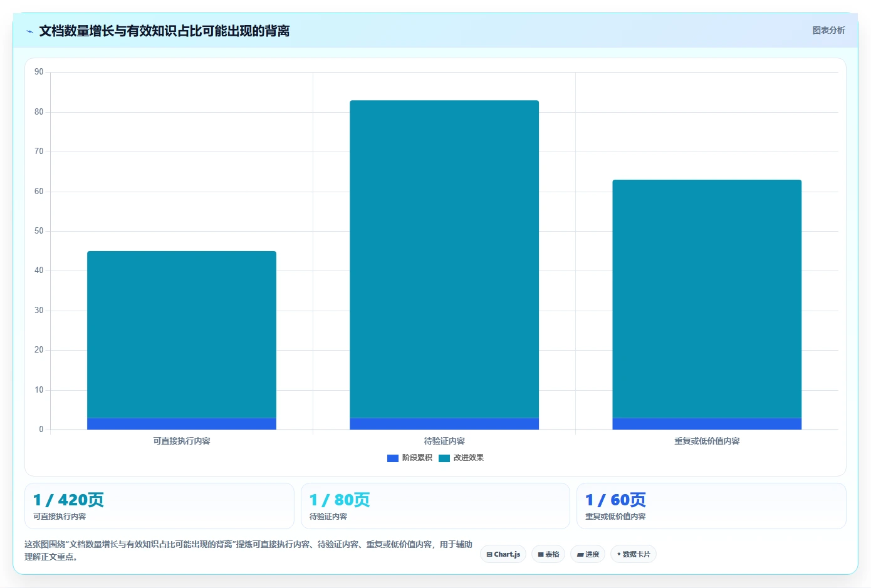Click the teal bar for 重复或低价值内容
This screenshot has width=871, height=588.
pos(707,299)
